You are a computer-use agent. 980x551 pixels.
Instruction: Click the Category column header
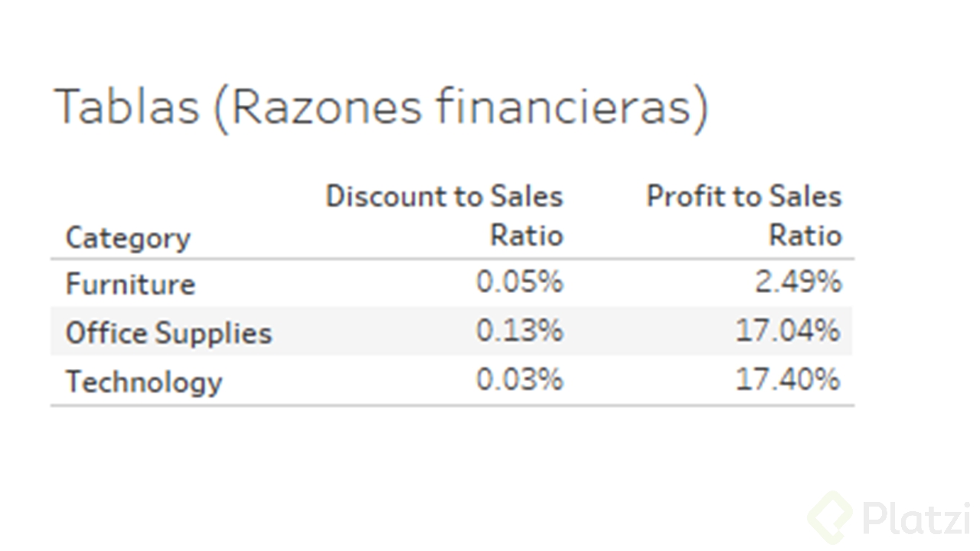tap(128, 238)
